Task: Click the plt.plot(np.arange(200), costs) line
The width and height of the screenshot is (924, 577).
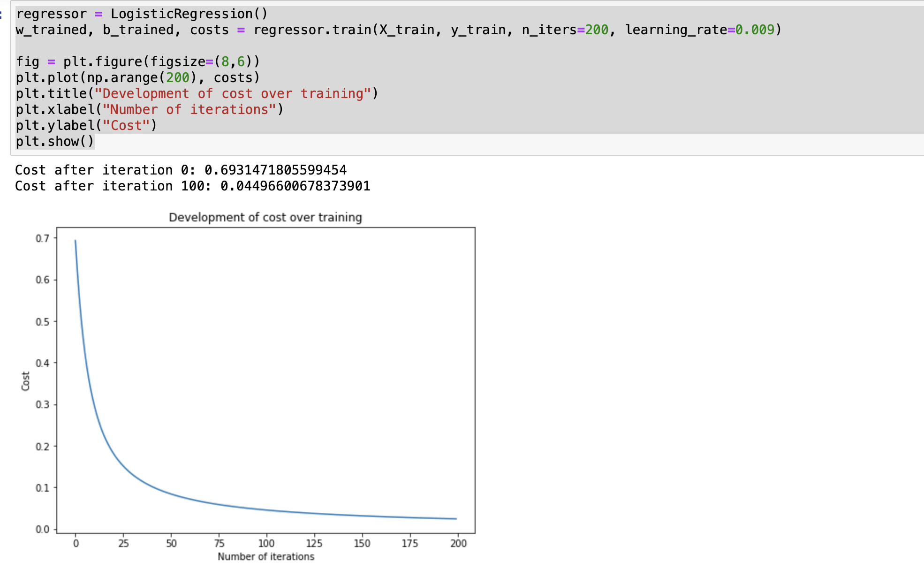Action: point(137,77)
